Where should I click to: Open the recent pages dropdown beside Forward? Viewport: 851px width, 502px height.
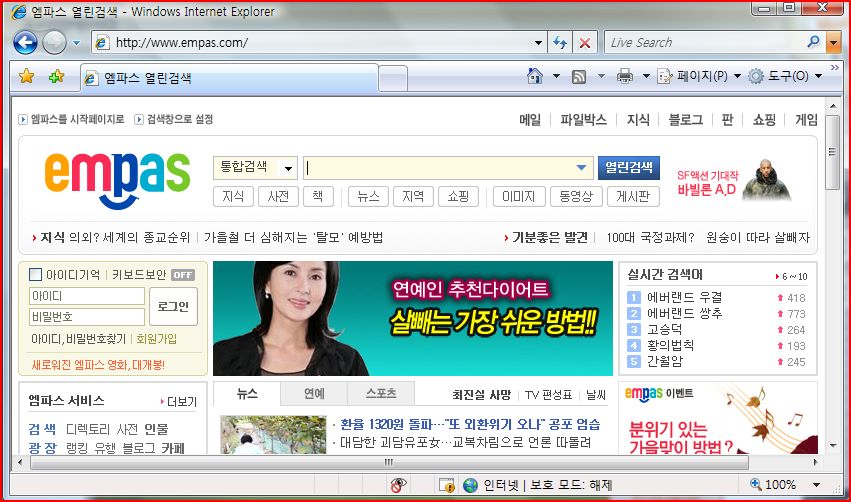(77, 43)
